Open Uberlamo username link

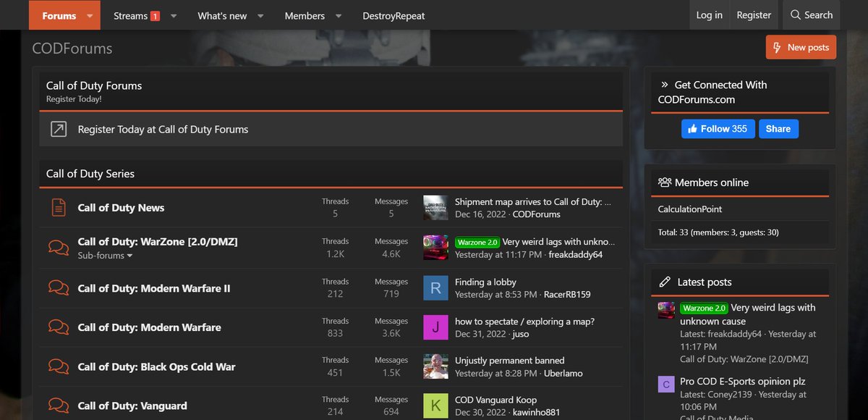562,374
